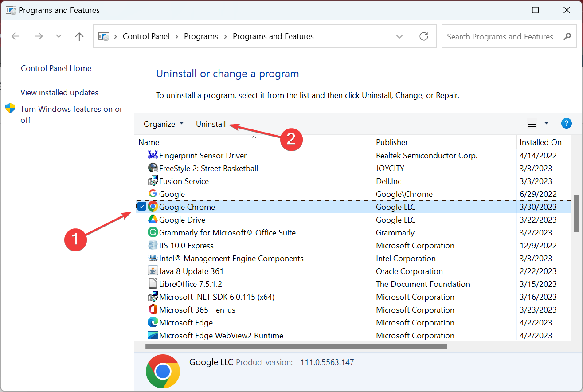Click the 12/9/2022 install date
This screenshot has width=583, height=392.
pos(538,245)
